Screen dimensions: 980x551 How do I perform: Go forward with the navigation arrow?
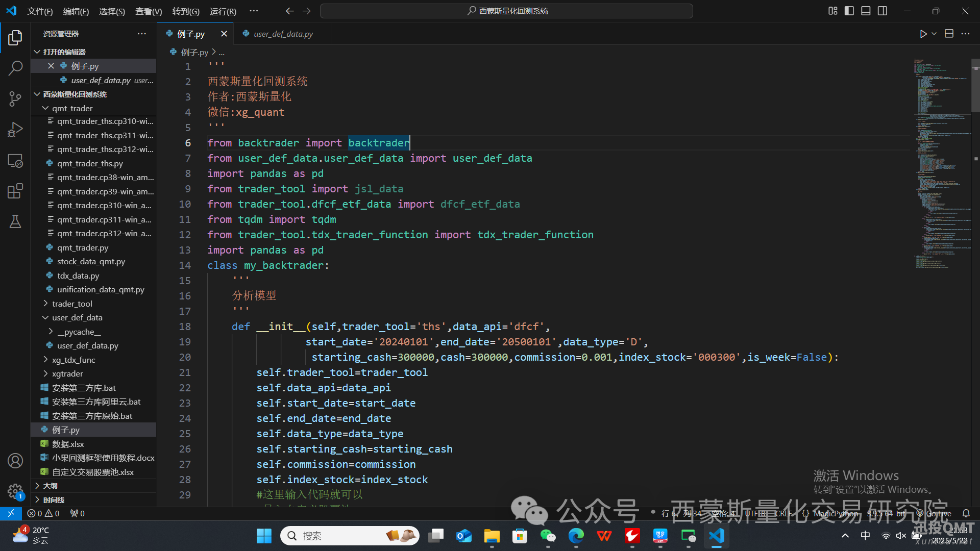[x=307, y=11]
